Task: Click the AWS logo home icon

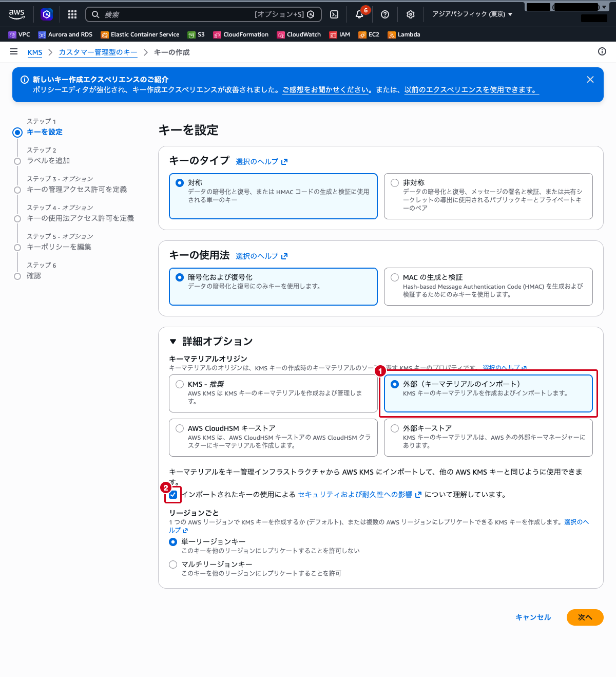Action: pyautogui.click(x=17, y=14)
